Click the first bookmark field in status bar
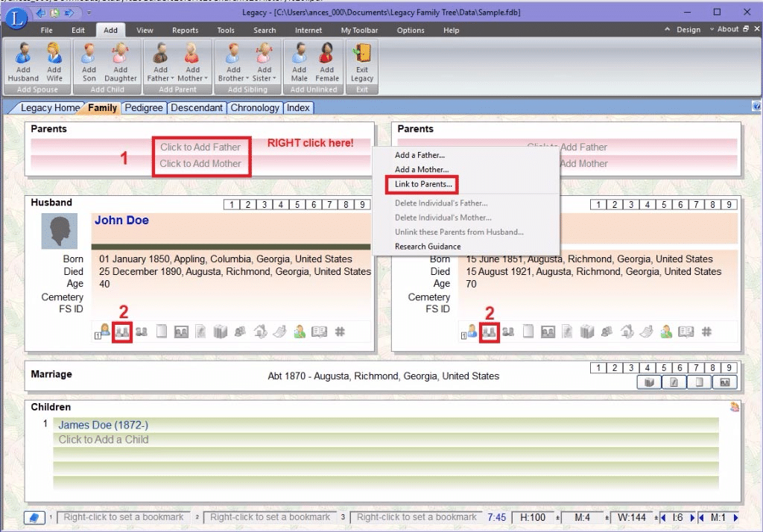Screen dimensions: 763x532 coord(124,517)
